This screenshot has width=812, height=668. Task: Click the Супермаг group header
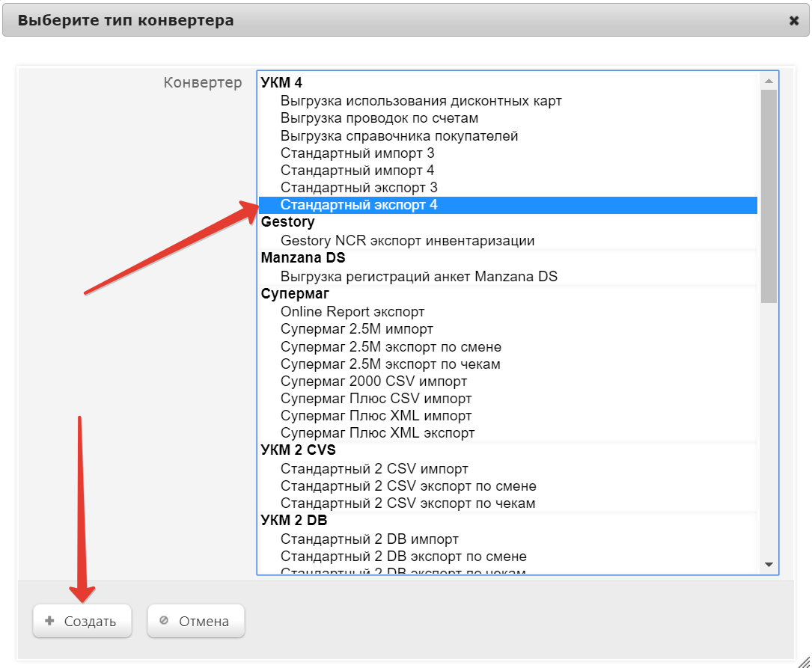coord(295,293)
